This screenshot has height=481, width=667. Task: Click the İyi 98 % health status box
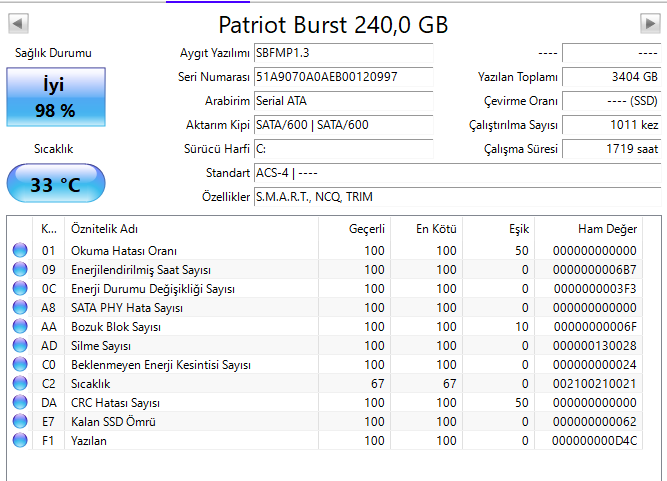pyautogui.click(x=56, y=97)
